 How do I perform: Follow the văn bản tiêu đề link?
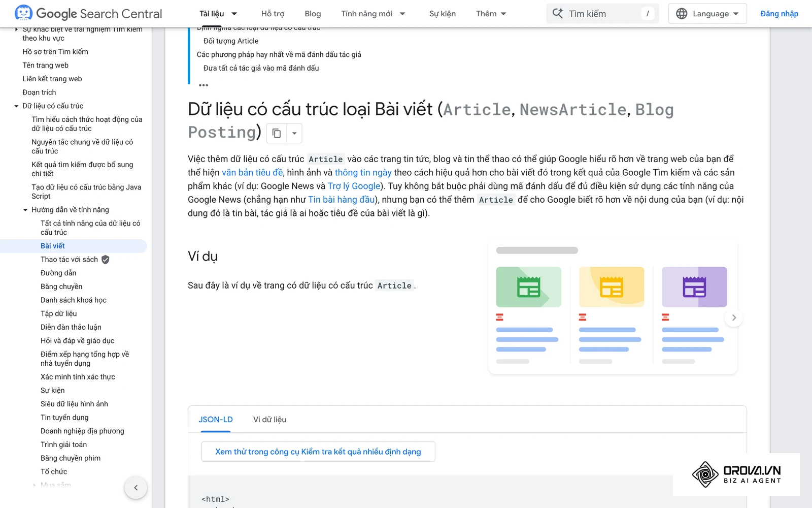[x=252, y=173]
